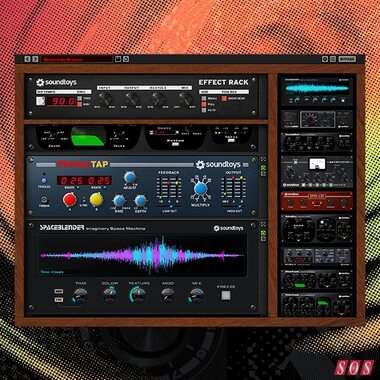380x380 pixels.
Task: Select the cyan-waveform SpaceBlender thumbnail in the toolbox
Action: point(317,91)
